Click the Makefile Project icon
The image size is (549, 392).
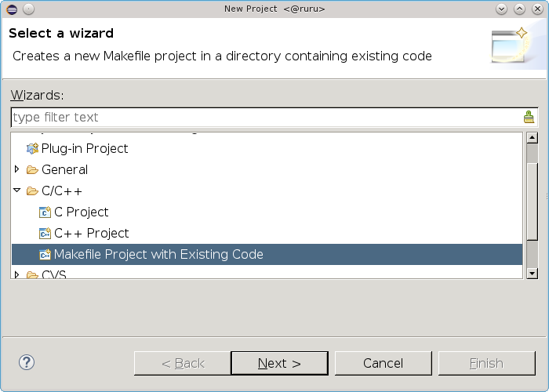[45, 254]
